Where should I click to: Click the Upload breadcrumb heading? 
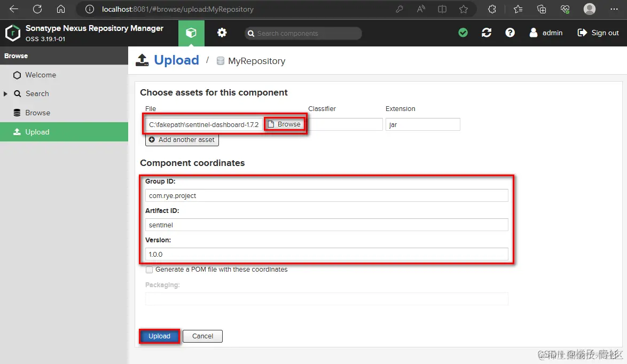(176, 60)
